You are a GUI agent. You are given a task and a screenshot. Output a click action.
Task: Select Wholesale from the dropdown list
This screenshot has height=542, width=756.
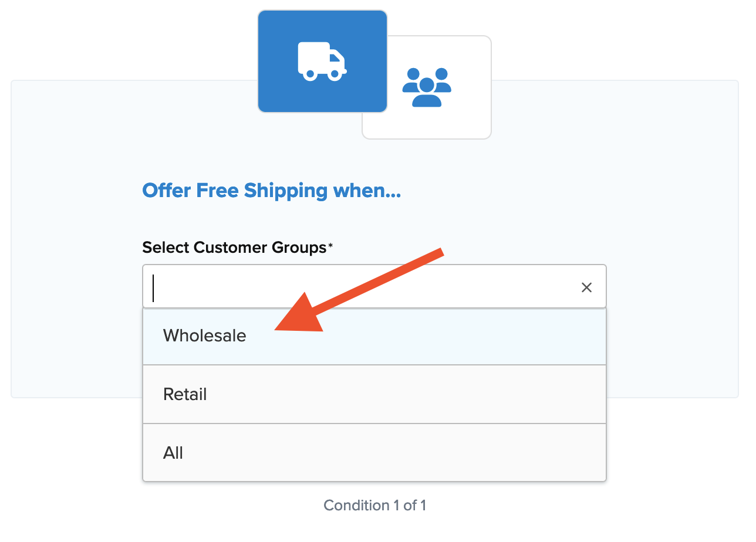coord(374,336)
